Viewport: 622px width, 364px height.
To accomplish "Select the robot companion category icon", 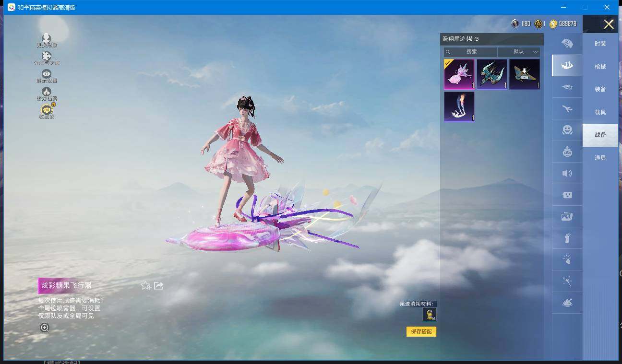I will pyautogui.click(x=567, y=152).
